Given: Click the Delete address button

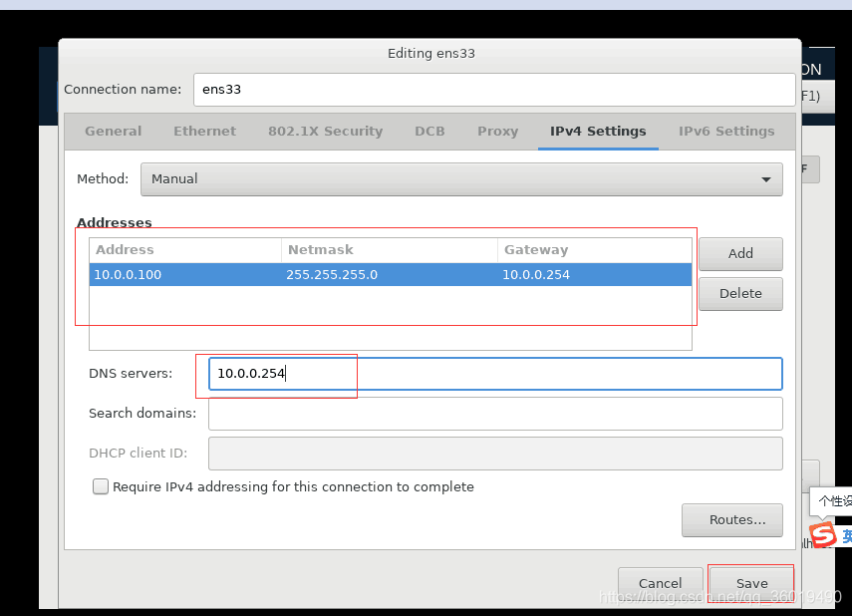Looking at the screenshot, I should 740,294.
